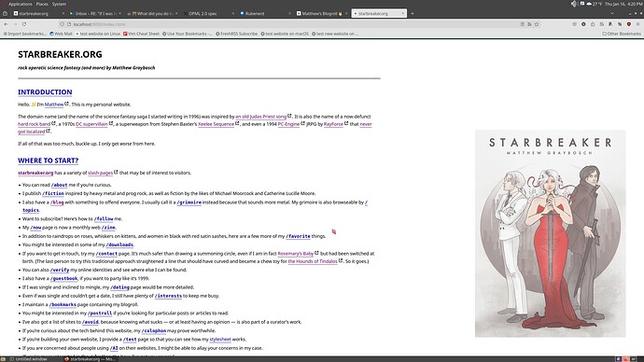Select Untitled window in the bottom taskbar
Viewport: 644px width, 362px height.
pos(29,359)
